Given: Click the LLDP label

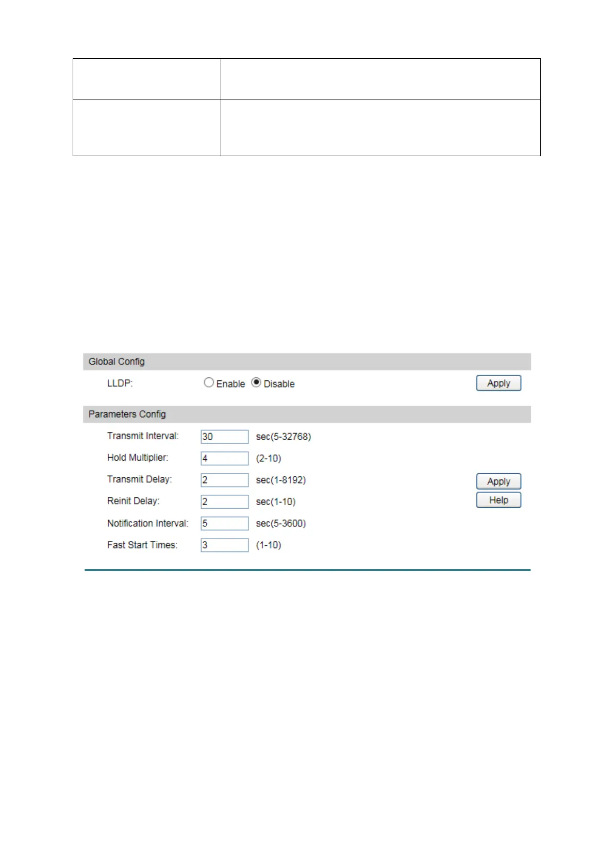Looking at the screenshot, I should pyautogui.click(x=120, y=383).
